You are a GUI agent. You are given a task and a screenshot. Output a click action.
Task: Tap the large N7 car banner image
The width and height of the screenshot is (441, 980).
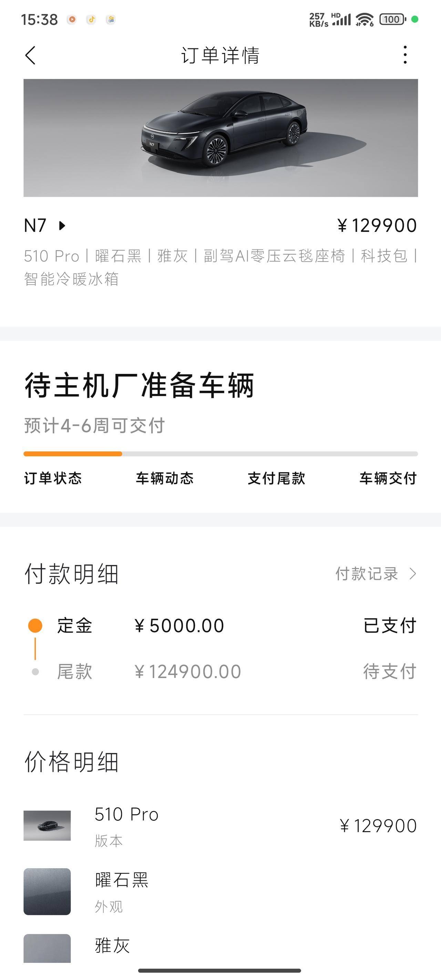[x=221, y=138]
